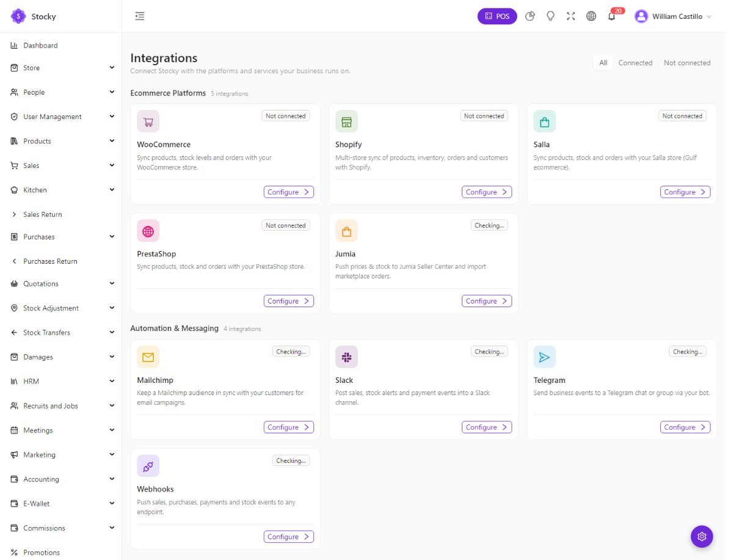Open the POS button
733x560 pixels.
[497, 16]
